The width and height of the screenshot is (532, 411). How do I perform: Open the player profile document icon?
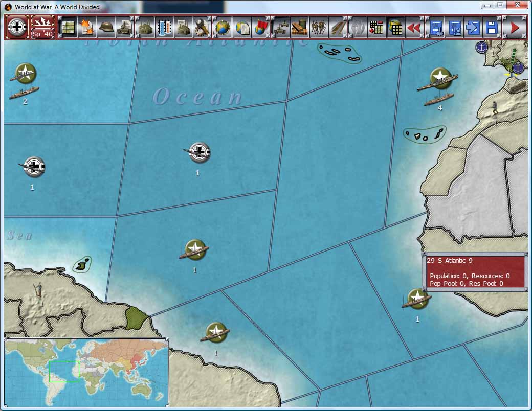click(x=455, y=28)
